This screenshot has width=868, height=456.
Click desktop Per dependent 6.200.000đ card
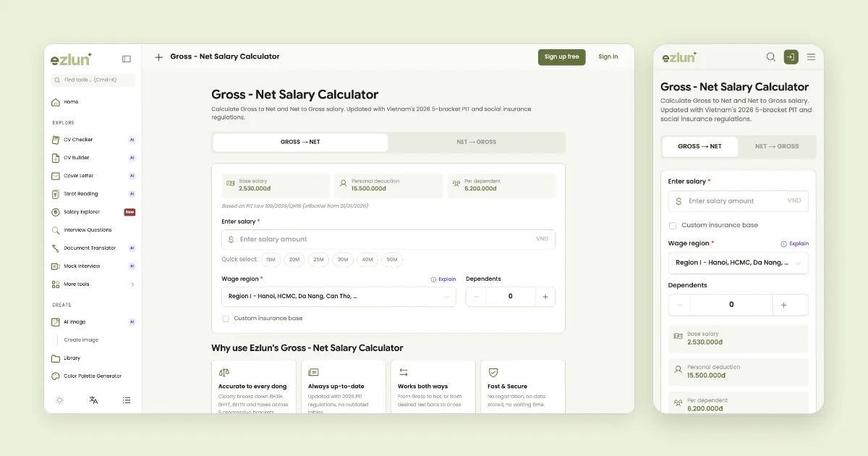501,186
